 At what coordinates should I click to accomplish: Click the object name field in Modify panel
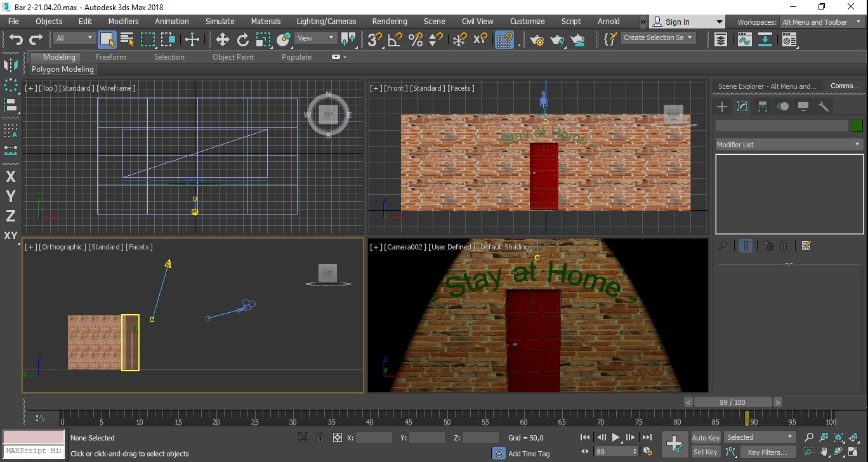[x=782, y=126]
